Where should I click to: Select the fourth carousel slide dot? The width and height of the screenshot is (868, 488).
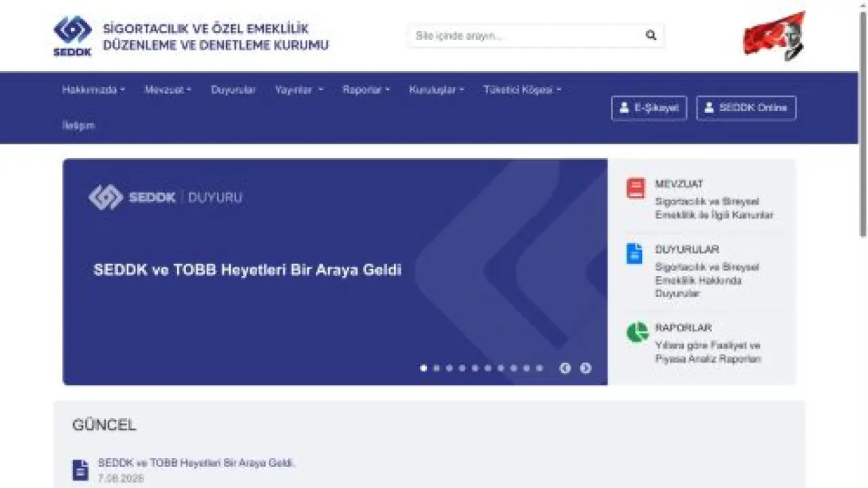[x=462, y=368]
